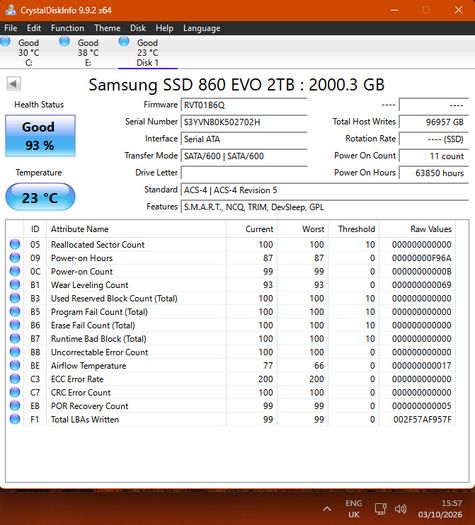
Task: Click the Worst column header
Action: 303,229
